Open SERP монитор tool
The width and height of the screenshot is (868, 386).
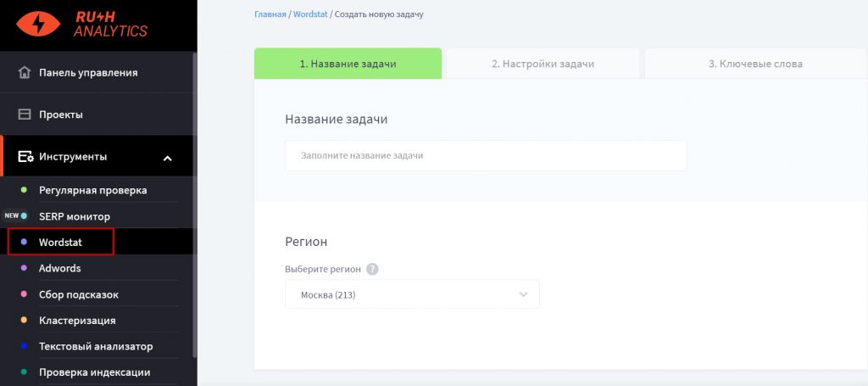(x=75, y=216)
